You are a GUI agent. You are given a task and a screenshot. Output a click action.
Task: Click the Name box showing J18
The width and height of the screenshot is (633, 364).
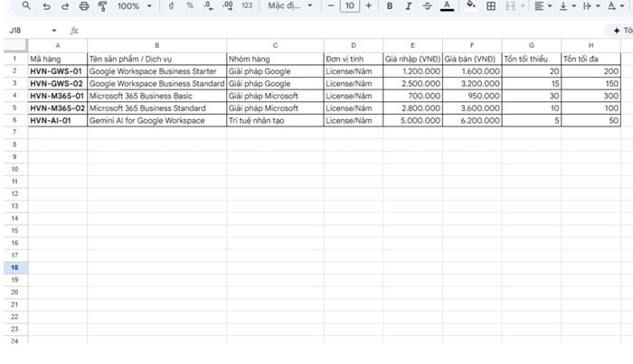28,31
